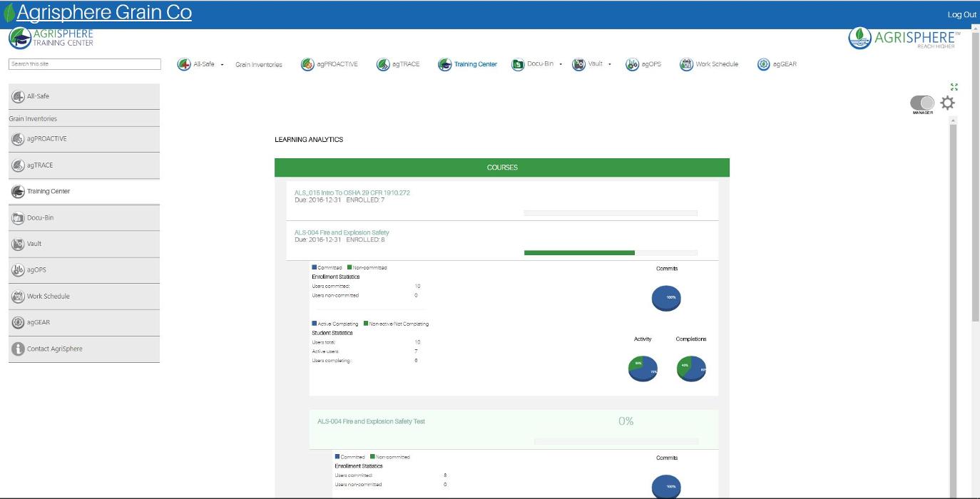
Task: Toggle the Manager mode switch
Action: tap(922, 103)
